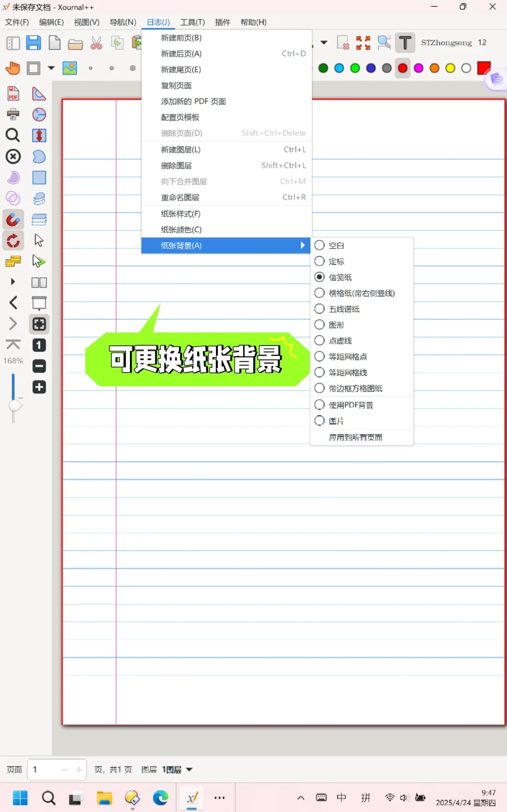Open the 编辑(E) menu
Image resolution: width=507 pixels, height=812 pixels.
(51, 22)
